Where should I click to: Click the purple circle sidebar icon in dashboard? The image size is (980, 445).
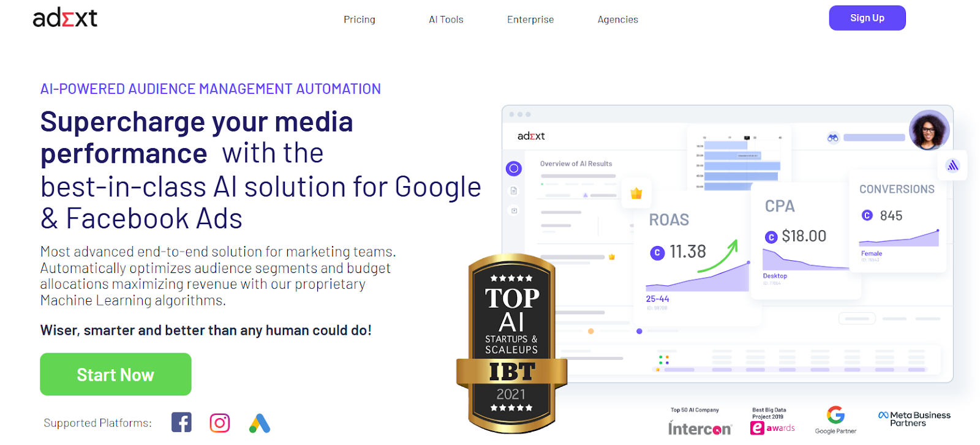(x=514, y=168)
